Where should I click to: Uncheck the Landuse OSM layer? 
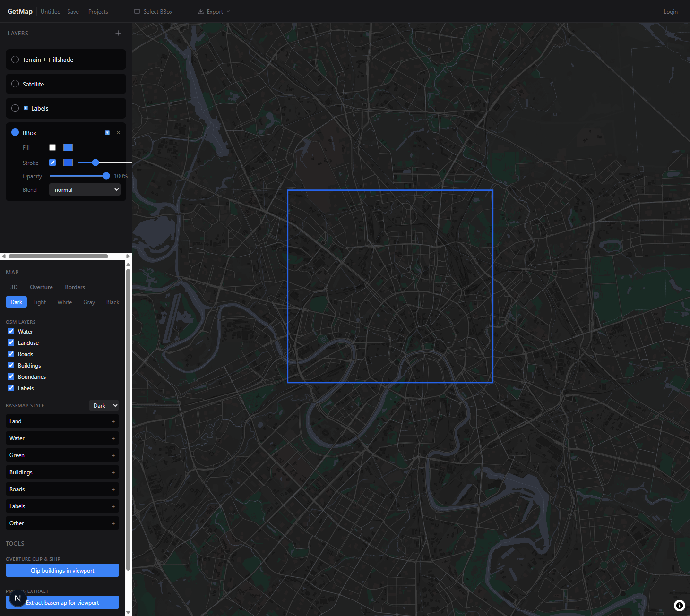11,342
